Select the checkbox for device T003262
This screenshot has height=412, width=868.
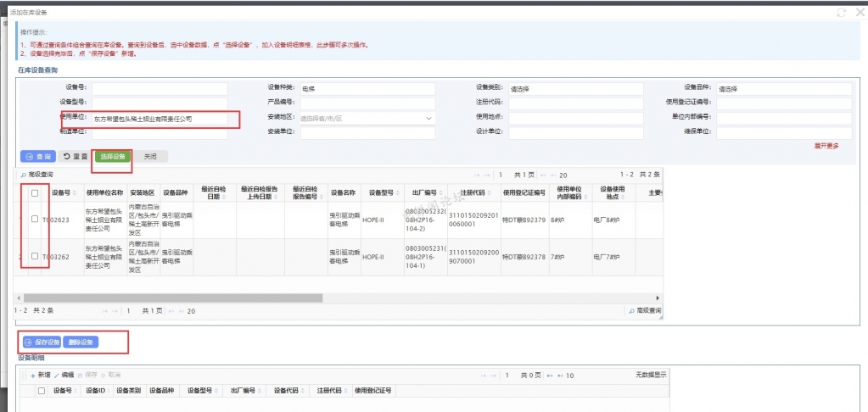[35, 256]
